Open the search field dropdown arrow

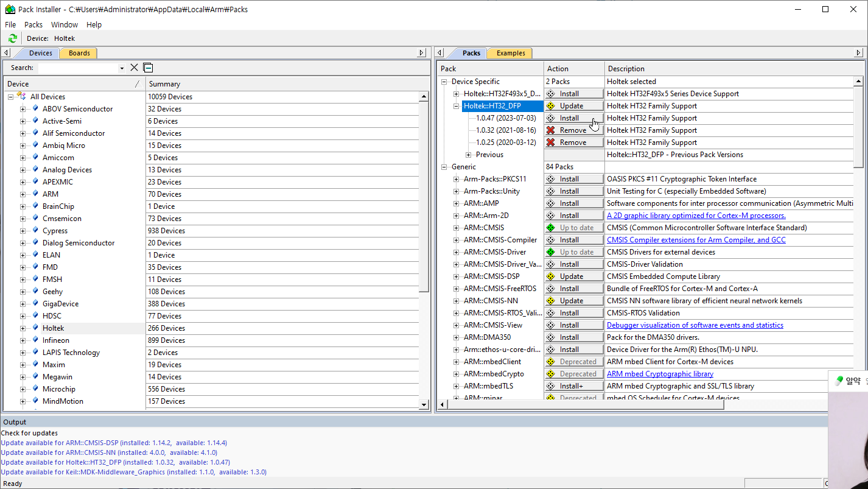click(122, 68)
